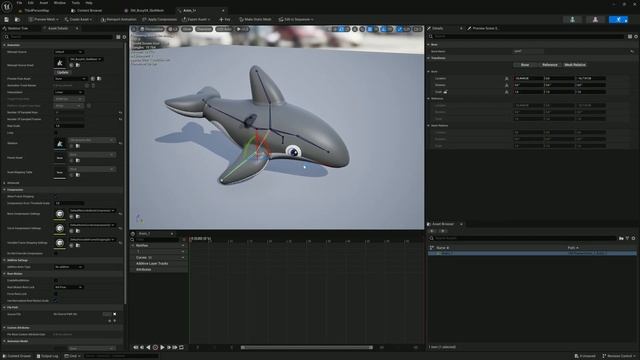Open the File menu
The image size is (640, 360).
19,3
